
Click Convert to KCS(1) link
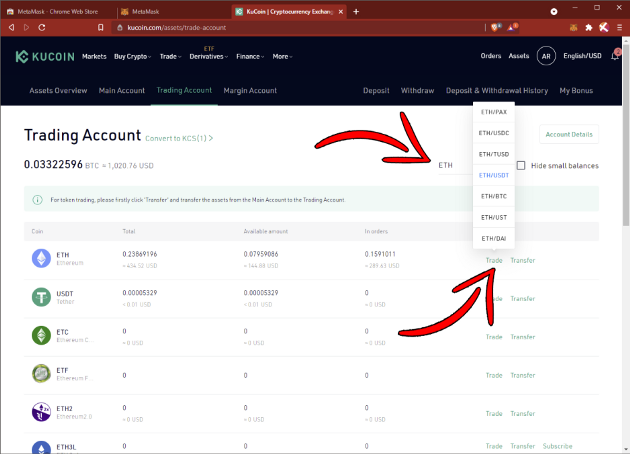pyautogui.click(x=179, y=139)
